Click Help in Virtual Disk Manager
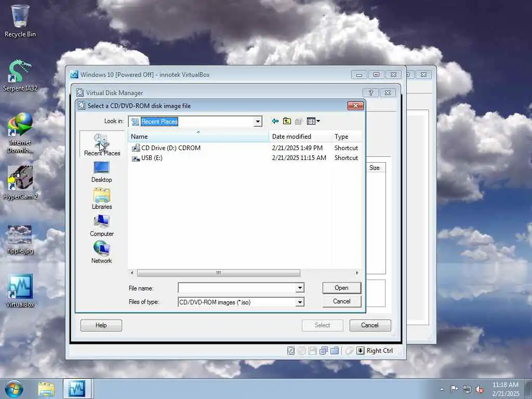This screenshot has height=399, width=532. click(x=101, y=325)
